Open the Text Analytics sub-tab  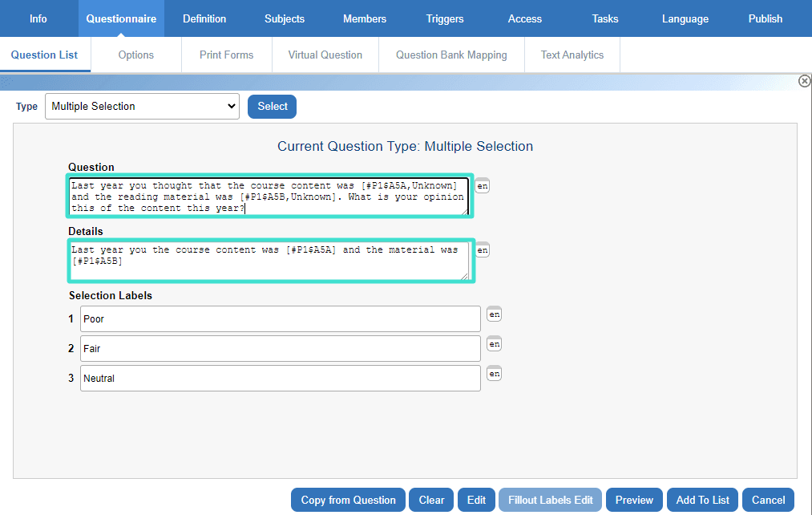coord(572,55)
